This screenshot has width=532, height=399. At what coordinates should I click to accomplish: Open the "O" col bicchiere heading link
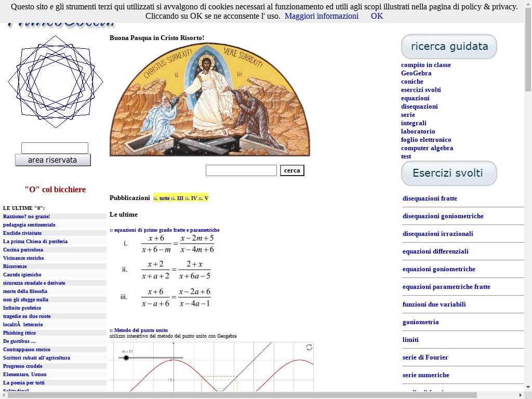pyautogui.click(x=55, y=189)
